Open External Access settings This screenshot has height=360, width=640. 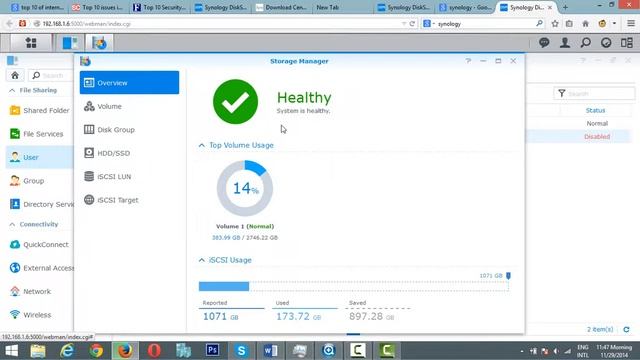point(41,268)
